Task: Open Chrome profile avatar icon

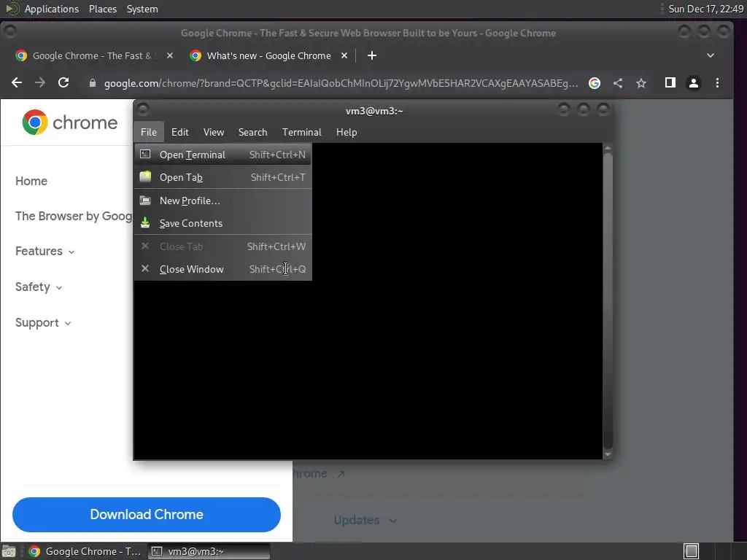Action: (x=694, y=83)
